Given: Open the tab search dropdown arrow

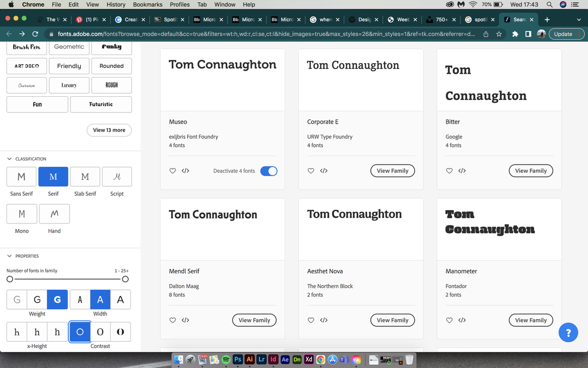Looking at the screenshot, I should pos(578,19).
